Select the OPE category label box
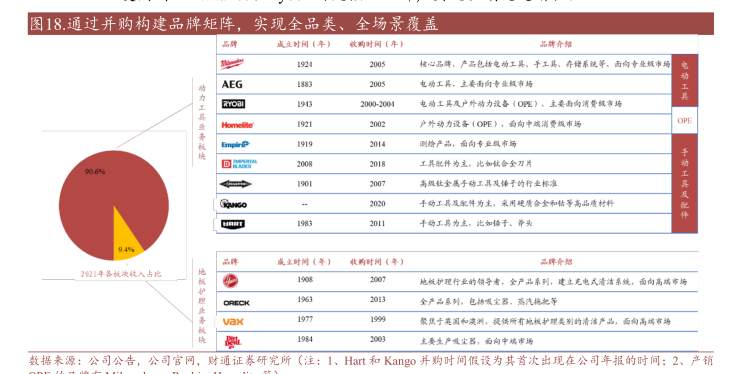Viewport: 733px width, 374px height. pyautogui.click(x=684, y=121)
